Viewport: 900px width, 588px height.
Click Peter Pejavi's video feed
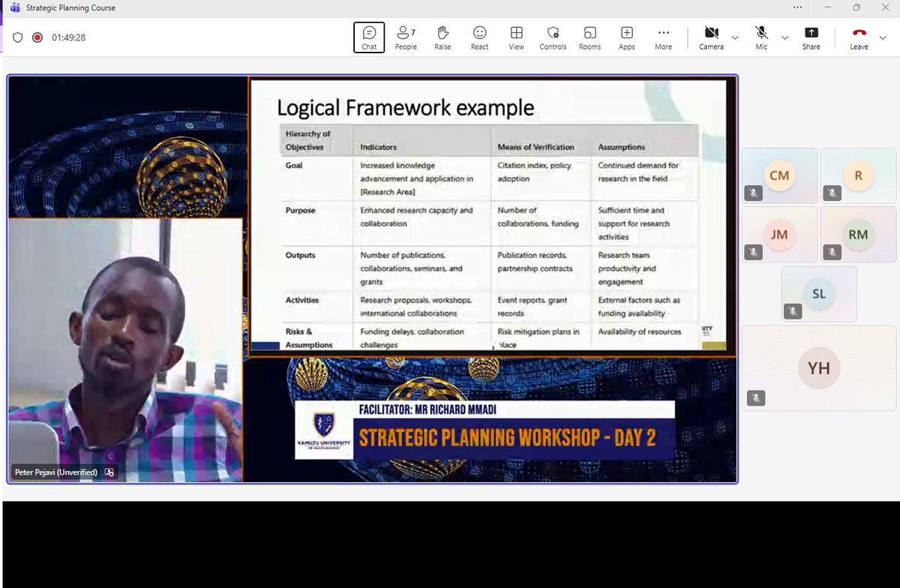[x=126, y=349]
